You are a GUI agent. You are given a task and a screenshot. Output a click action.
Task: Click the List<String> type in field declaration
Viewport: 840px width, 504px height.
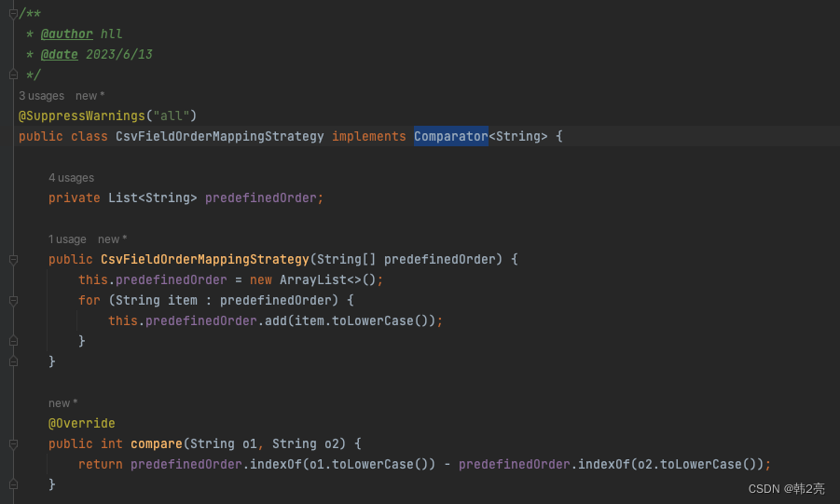153,198
